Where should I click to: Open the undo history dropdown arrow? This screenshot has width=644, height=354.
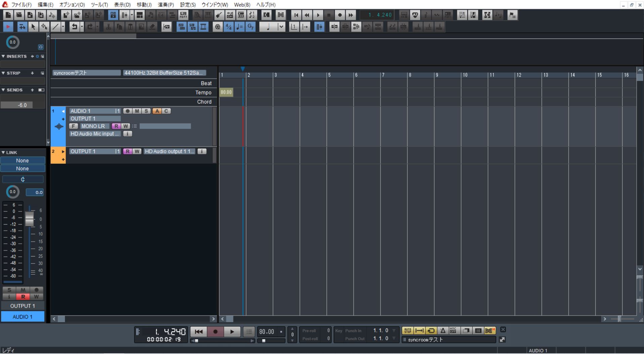tap(82, 27)
